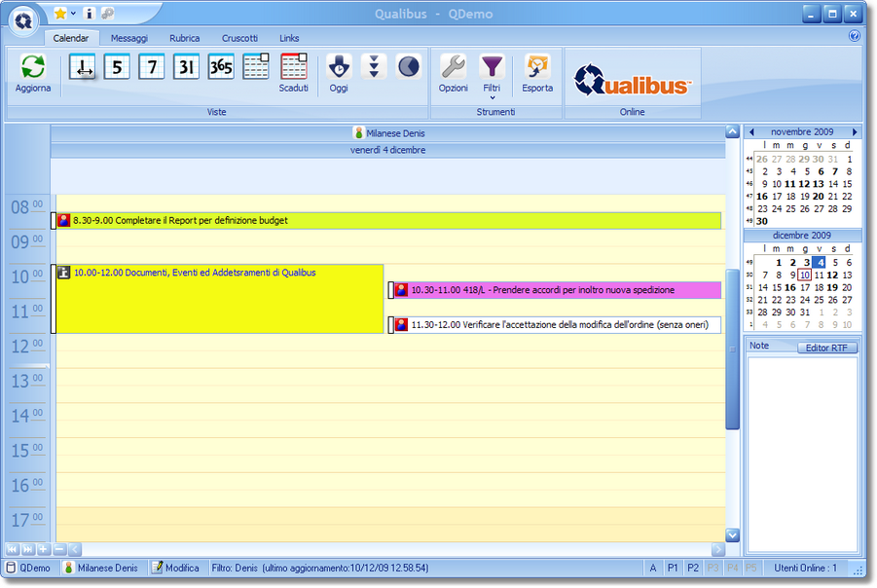Go to next month in mini calendar
Screen dimensions: 877x588
pos(855,131)
